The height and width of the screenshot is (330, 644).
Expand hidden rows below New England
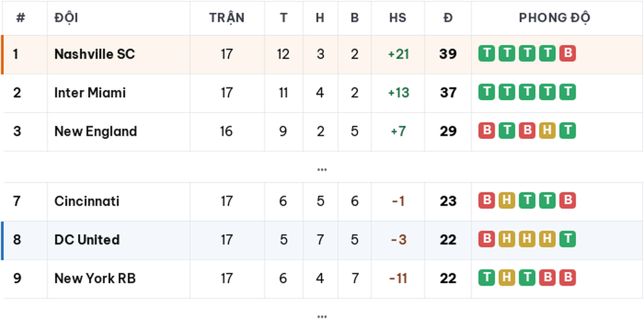[x=322, y=169]
